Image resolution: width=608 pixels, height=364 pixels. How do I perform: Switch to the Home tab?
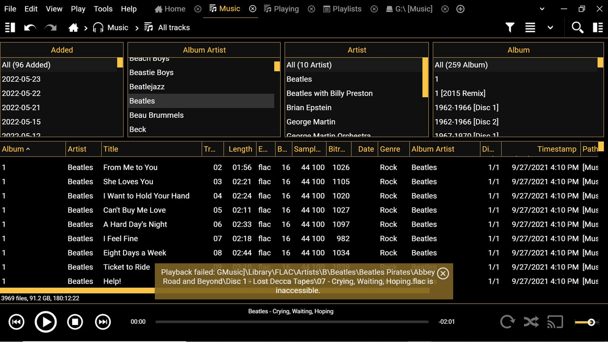(x=170, y=9)
